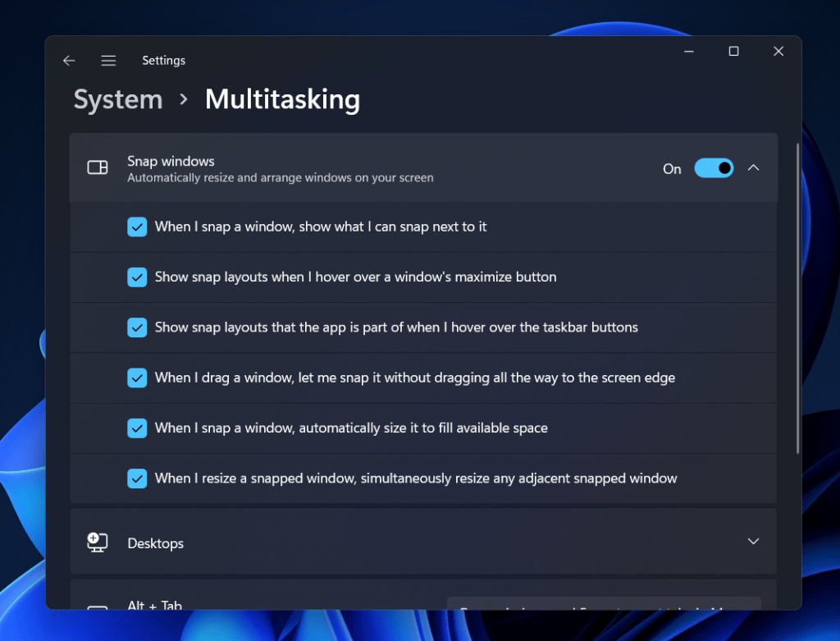Screen dimensions: 840x641
Task: Collapse the Snap windows section
Action: (753, 167)
